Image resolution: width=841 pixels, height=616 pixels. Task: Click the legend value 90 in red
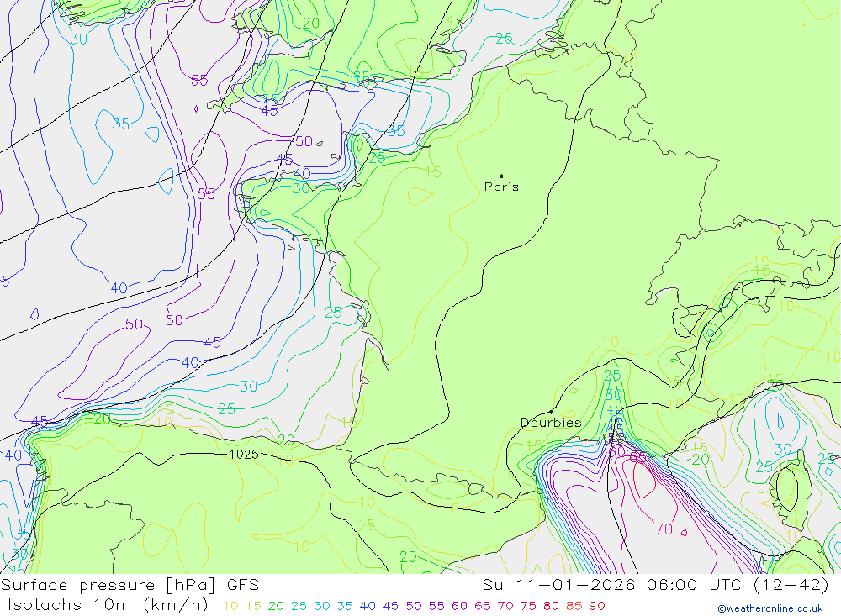pos(597,606)
